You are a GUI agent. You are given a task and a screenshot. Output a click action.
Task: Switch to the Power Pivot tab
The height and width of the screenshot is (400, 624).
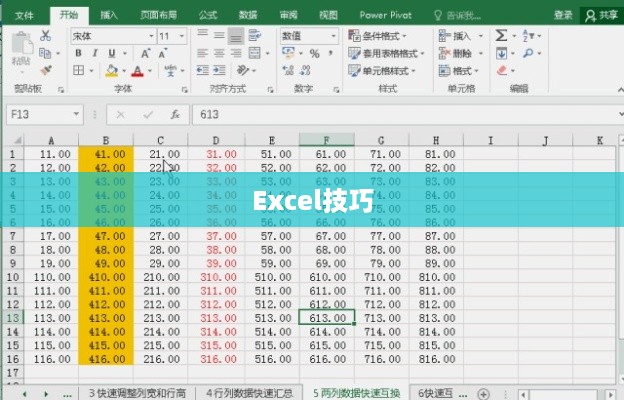[x=386, y=15]
